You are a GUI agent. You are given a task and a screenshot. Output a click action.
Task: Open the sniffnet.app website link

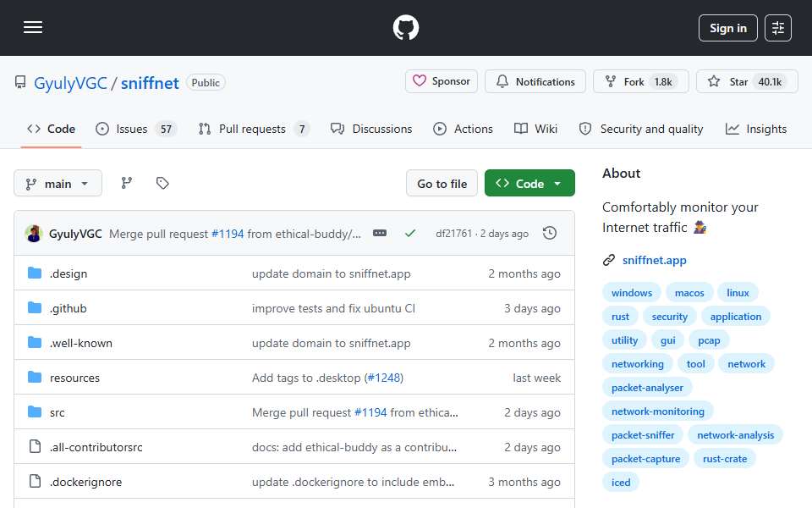655,260
